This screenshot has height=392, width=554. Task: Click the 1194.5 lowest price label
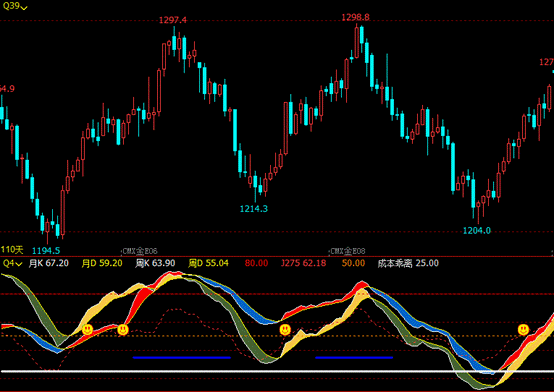[46, 251]
